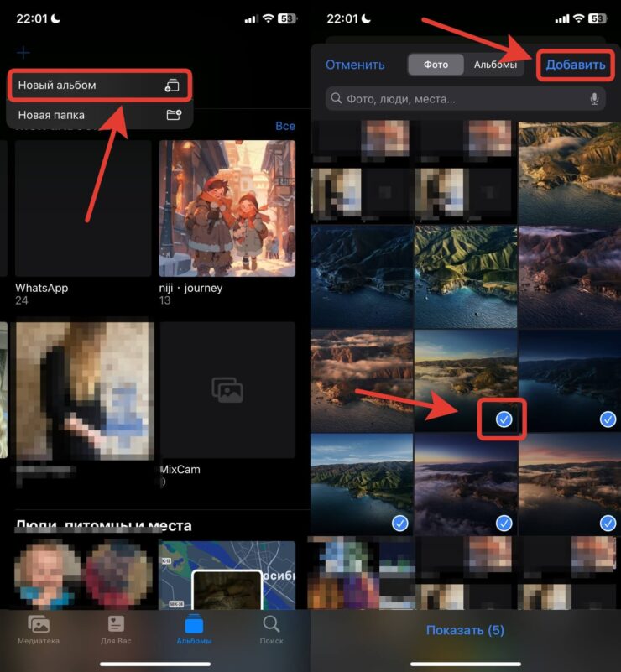Switch to the Фото segment
Image resolution: width=621 pixels, height=672 pixels.
[436, 65]
